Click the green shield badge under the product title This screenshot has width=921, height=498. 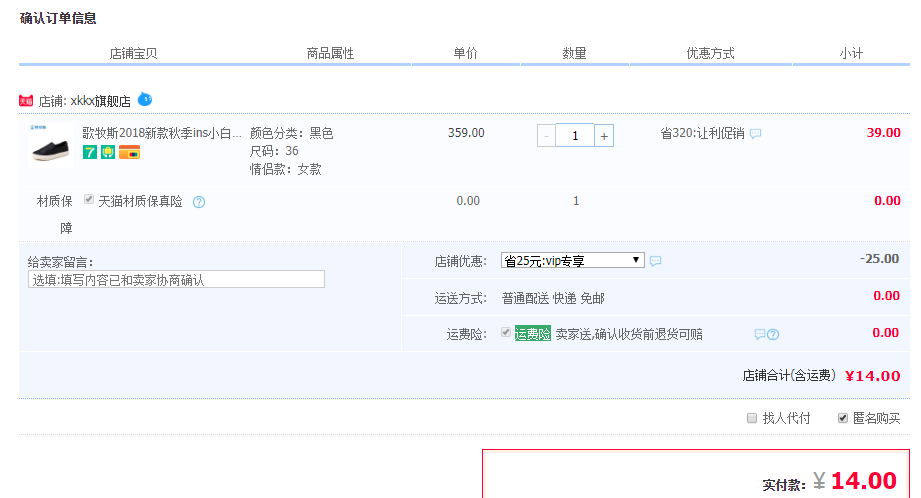107,152
